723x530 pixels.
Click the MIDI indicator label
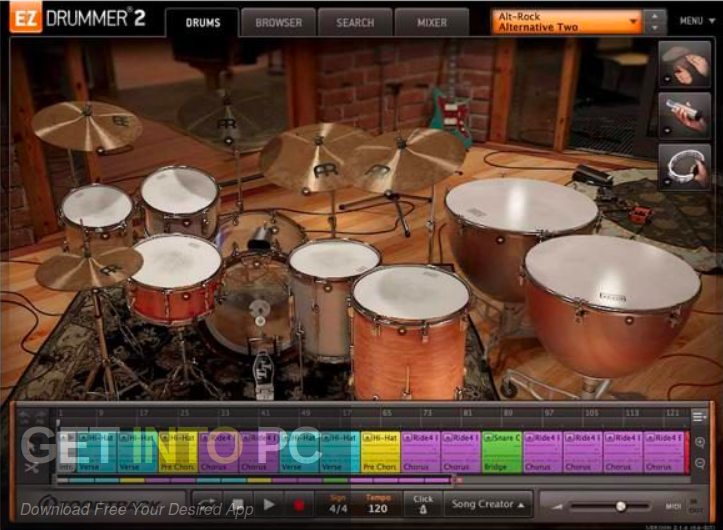[x=674, y=506]
